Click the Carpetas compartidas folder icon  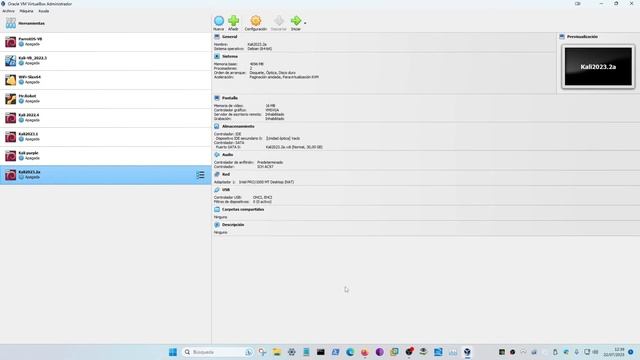tap(217, 209)
